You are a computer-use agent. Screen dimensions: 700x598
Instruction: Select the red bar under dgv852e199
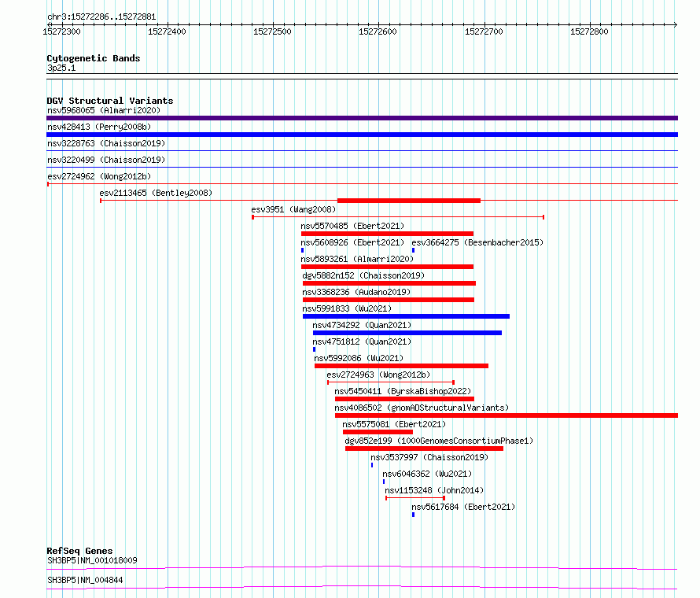pos(424,448)
